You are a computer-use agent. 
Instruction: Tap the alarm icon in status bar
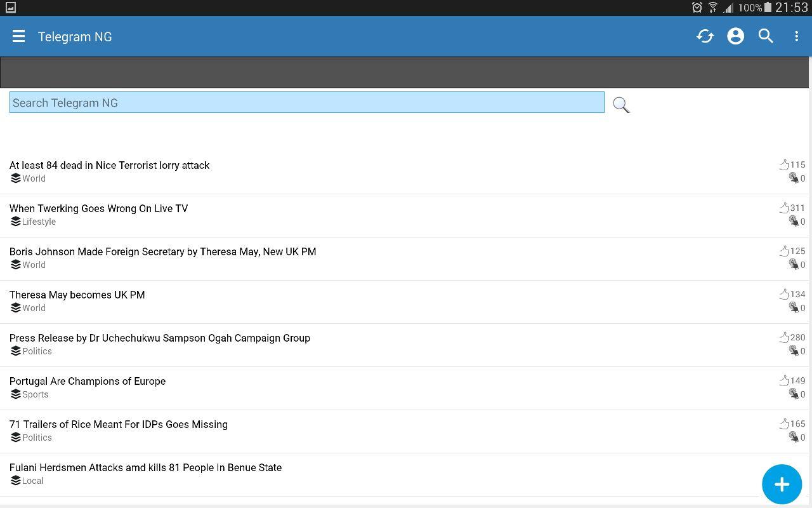[x=697, y=8]
